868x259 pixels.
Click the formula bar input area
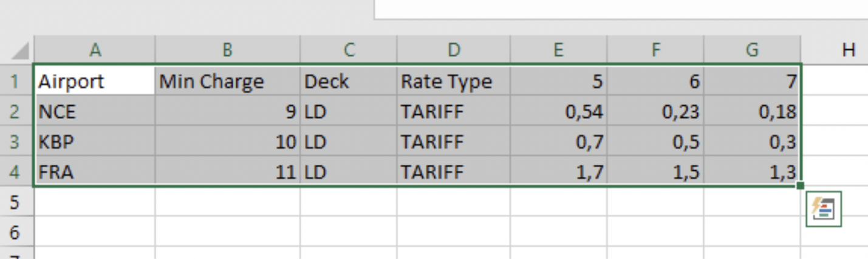pyautogui.click(x=620, y=9)
